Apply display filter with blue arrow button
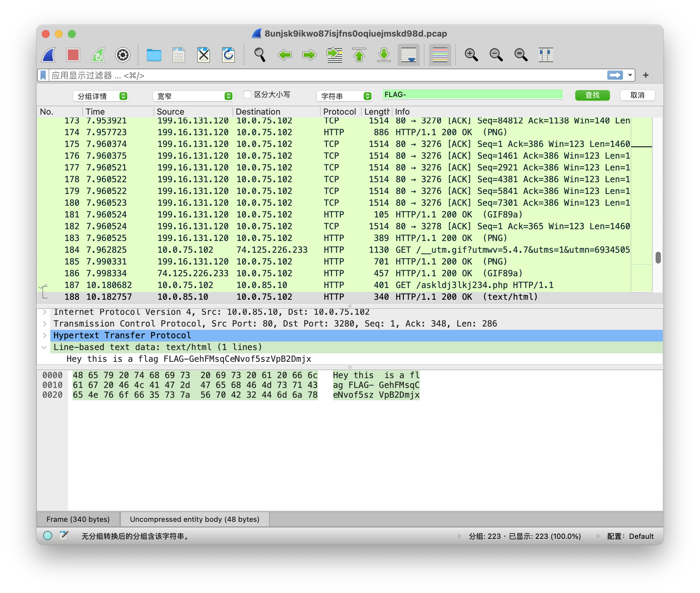Screen dimensions: 700x593 (615, 75)
